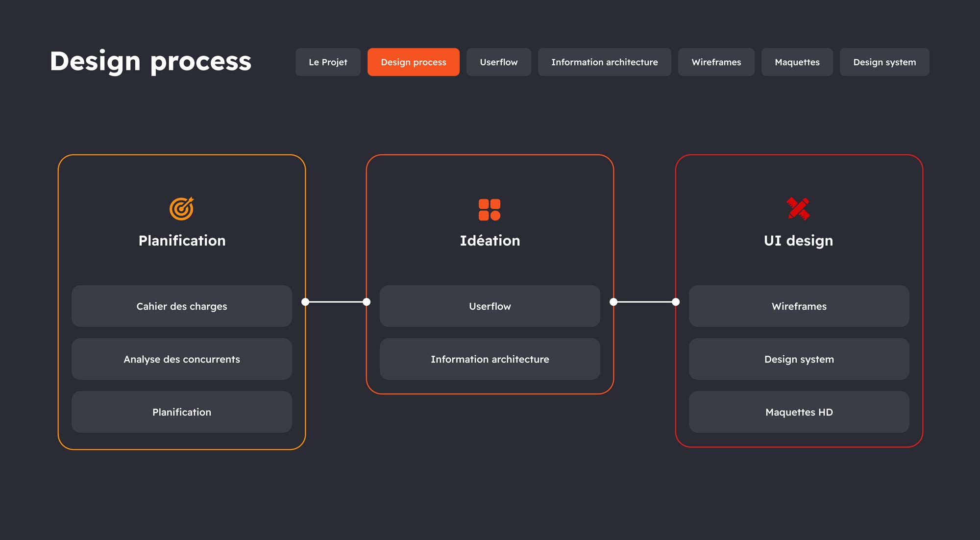Viewport: 980px width, 540px height.
Task: Select the Maquettes tab
Action: click(797, 62)
